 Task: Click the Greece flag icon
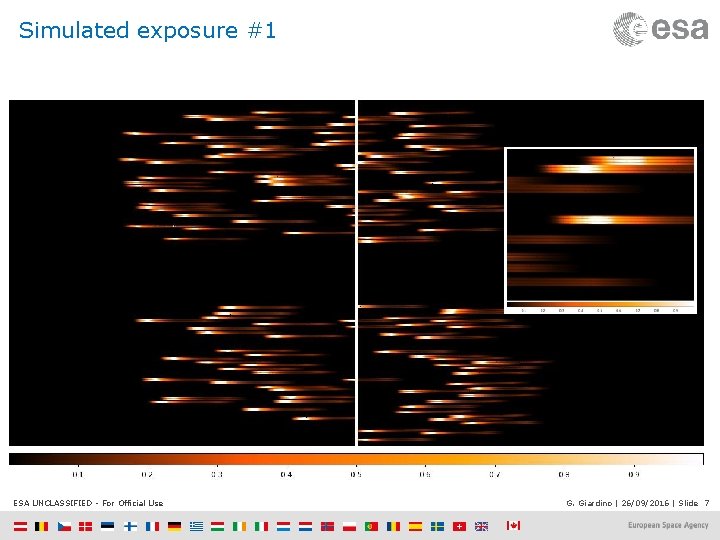pos(197,526)
